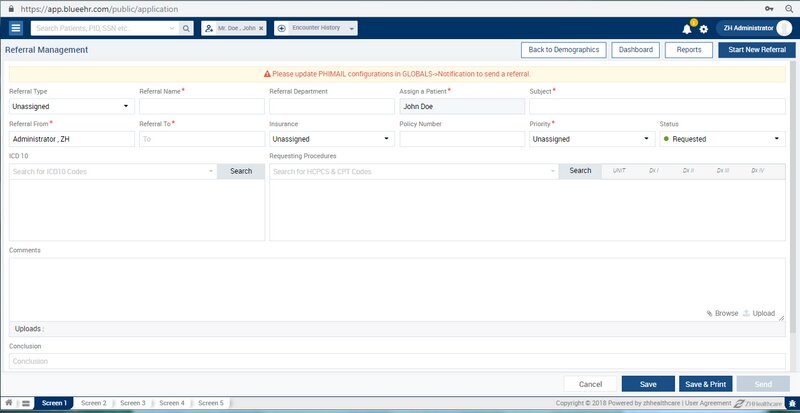Click into the Referral Name field
The image size is (800, 413).
click(x=200, y=105)
